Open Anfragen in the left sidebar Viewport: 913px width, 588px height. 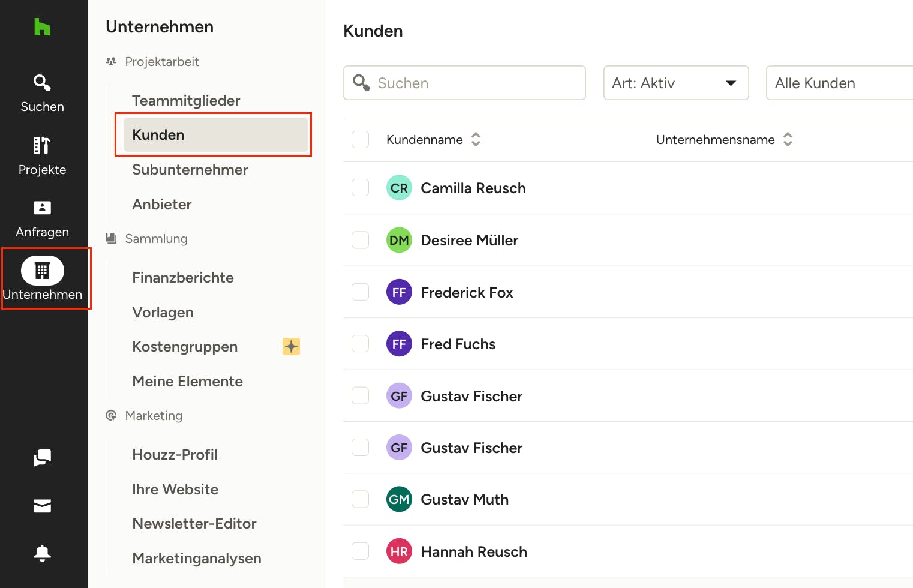(42, 219)
